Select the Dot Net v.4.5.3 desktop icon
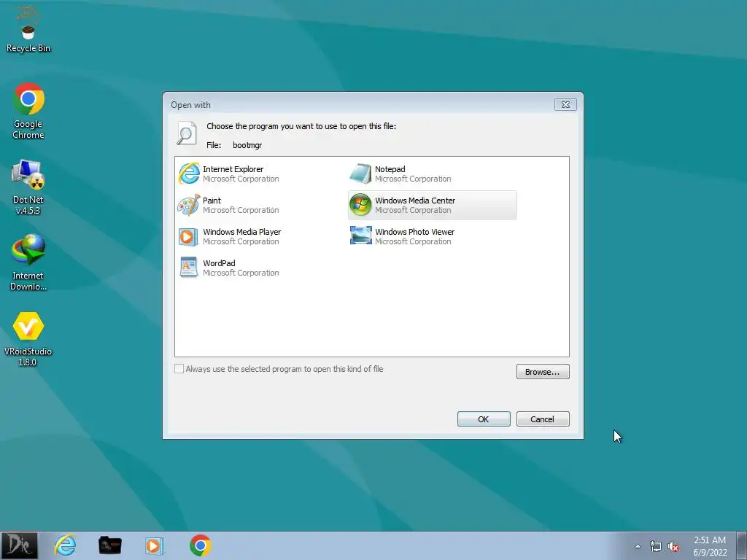The image size is (747, 560). pos(28,187)
